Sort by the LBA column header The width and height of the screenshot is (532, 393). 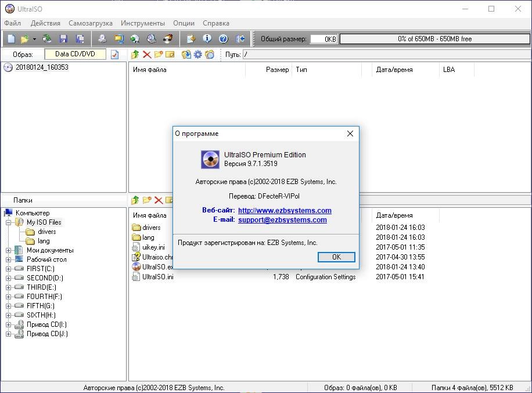pyautogui.click(x=456, y=70)
